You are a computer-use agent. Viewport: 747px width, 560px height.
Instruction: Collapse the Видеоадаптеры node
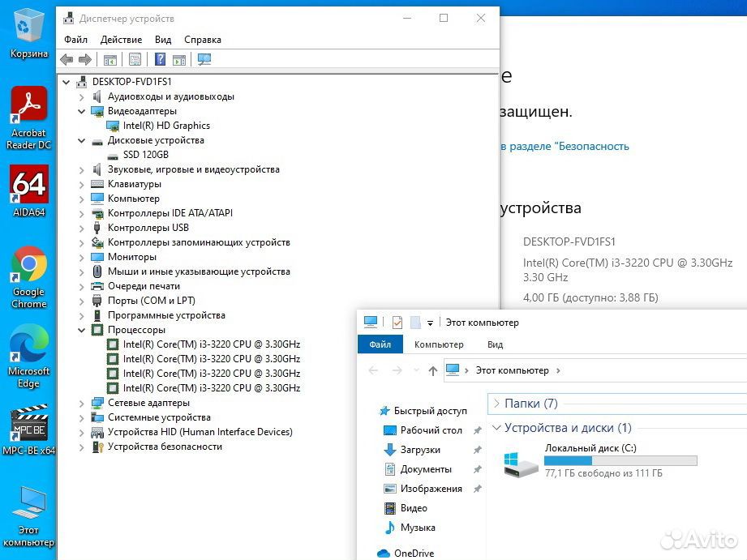pos(81,111)
